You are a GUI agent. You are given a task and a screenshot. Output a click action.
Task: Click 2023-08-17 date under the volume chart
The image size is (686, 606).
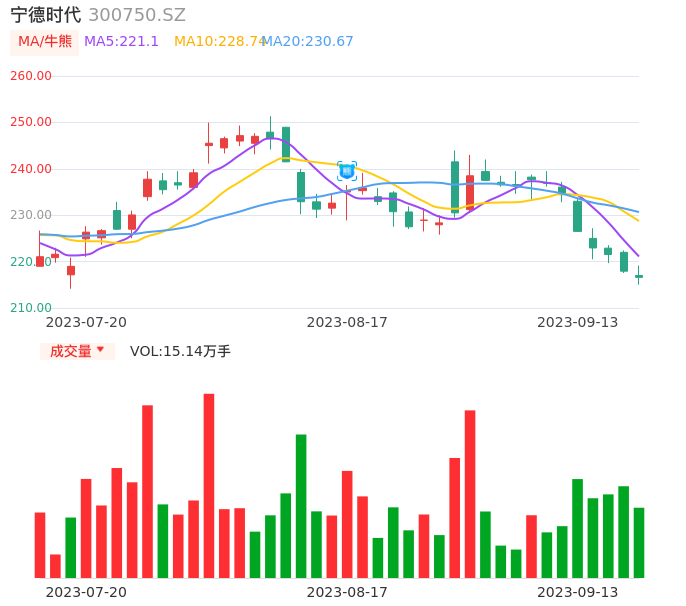(347, 592)
